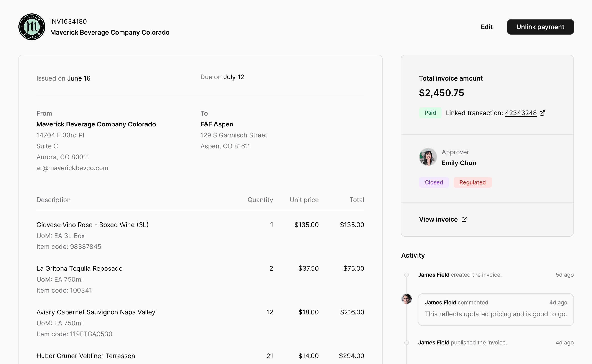The width and height of the screenshot is (592, 364).
Task: Click the timeline dot beside the created-invoice activity
Action: tap(407, 274)
